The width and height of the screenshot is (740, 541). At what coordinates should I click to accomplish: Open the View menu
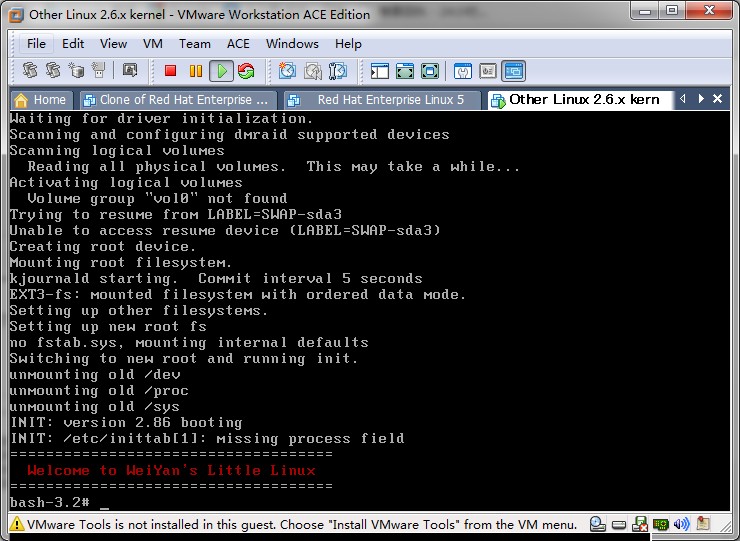pos(113,44)
